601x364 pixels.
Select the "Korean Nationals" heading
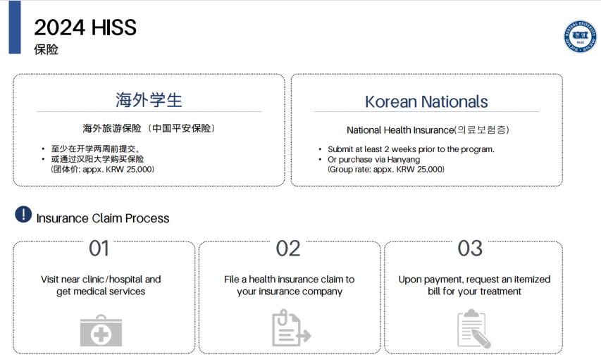point(426,101)
